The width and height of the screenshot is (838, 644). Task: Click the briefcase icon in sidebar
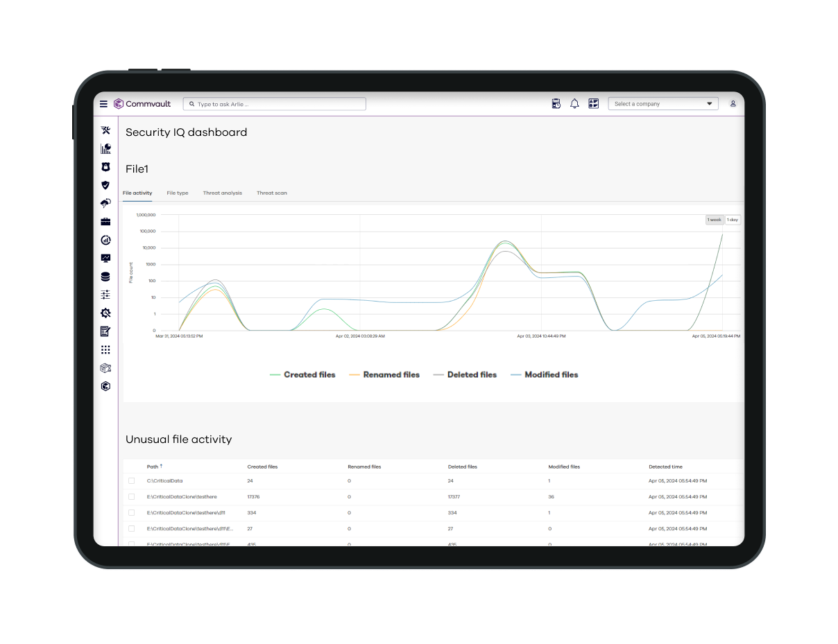point(105,222)
